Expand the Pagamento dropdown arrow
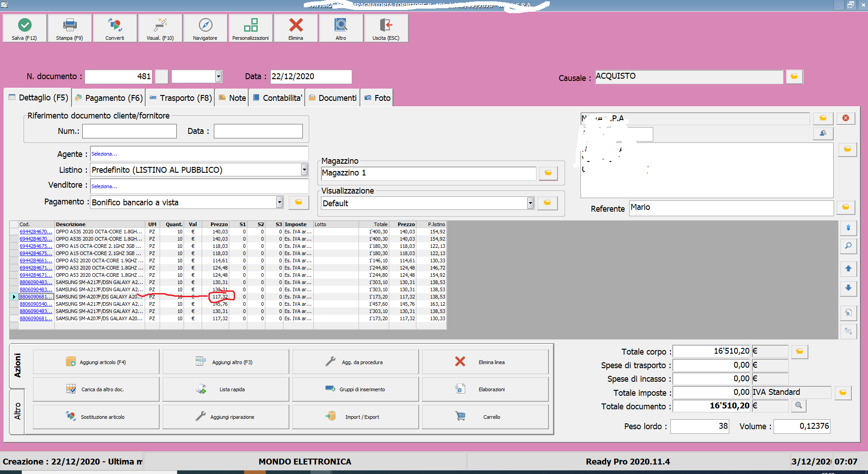The width and height of the screenshot is (868, 474). 280,202
